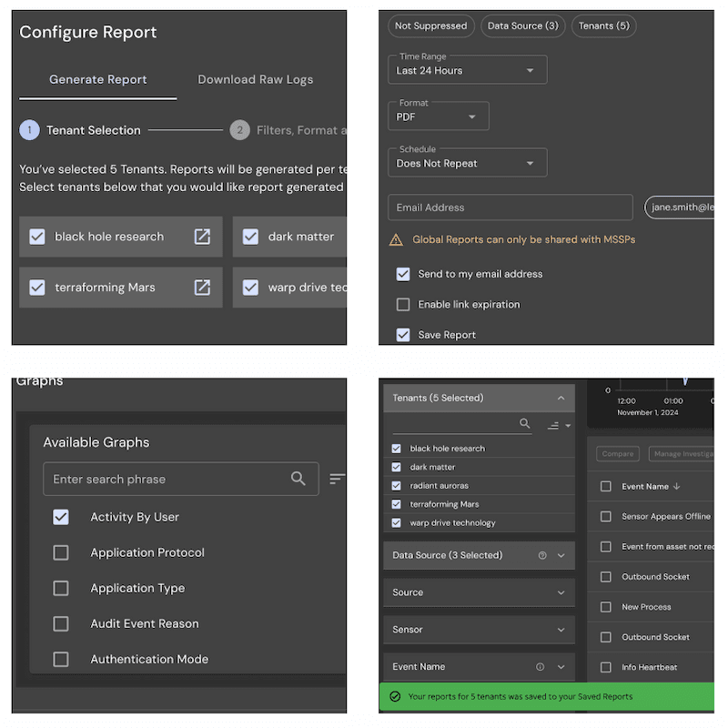Viewport: 728px width, 728px height.
Task: Click sort icon beside Available Graphs search
Action: [x=337, y=479]
